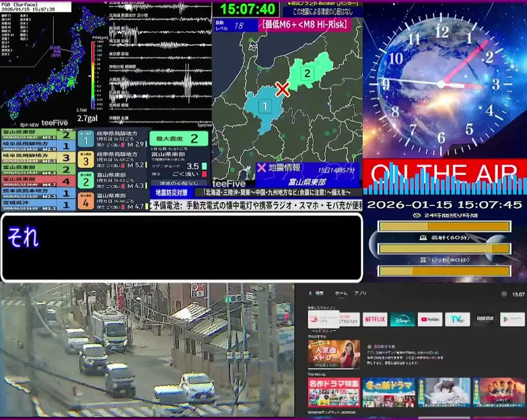Click the teeFive logo under the PGA map
This screenshot has height=420, width=527.
click(x=54, y=123)
